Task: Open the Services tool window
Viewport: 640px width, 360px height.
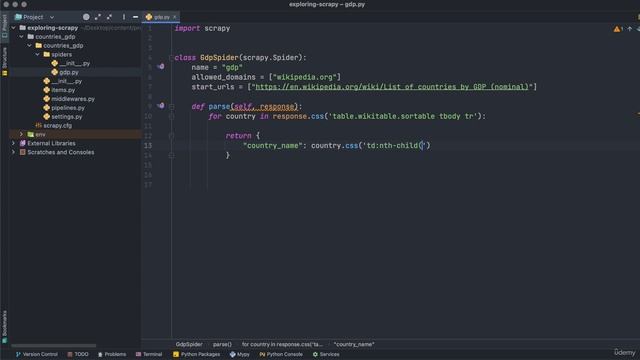Action: click(x=326, y=354)
